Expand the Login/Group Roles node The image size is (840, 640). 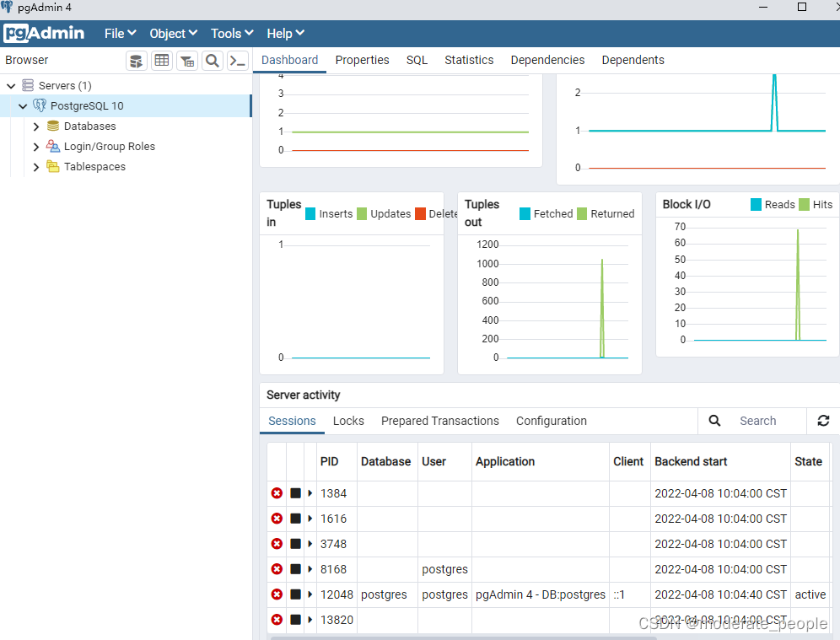(36, 147)
